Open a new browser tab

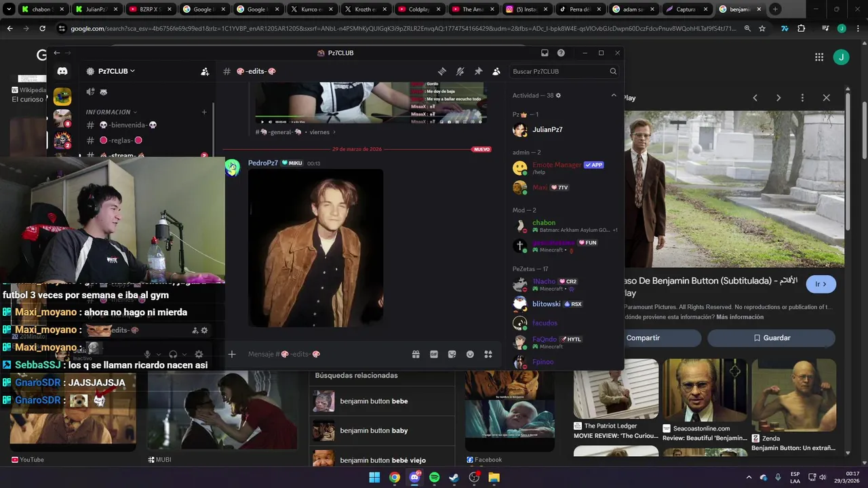tap(775, 9)
